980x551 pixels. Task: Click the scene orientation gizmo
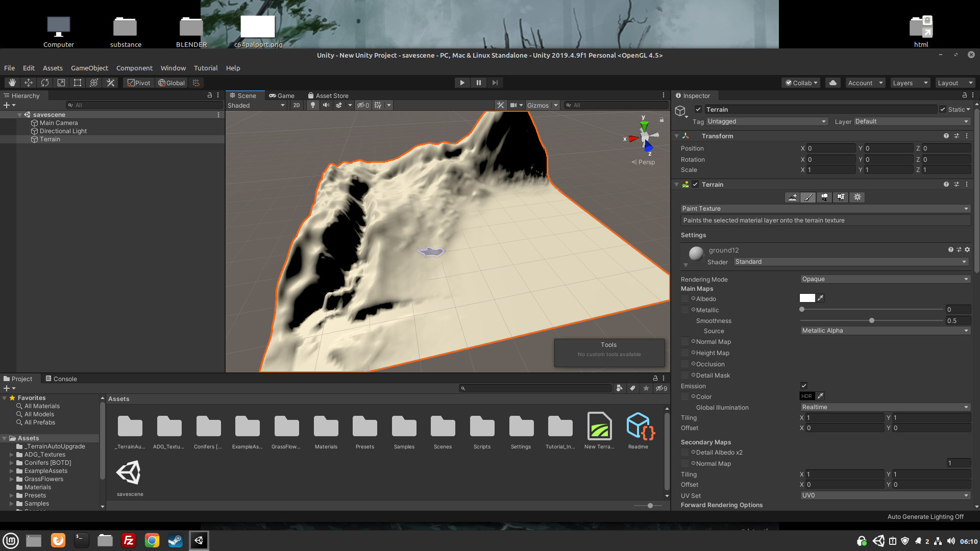(x=644, y=136)
